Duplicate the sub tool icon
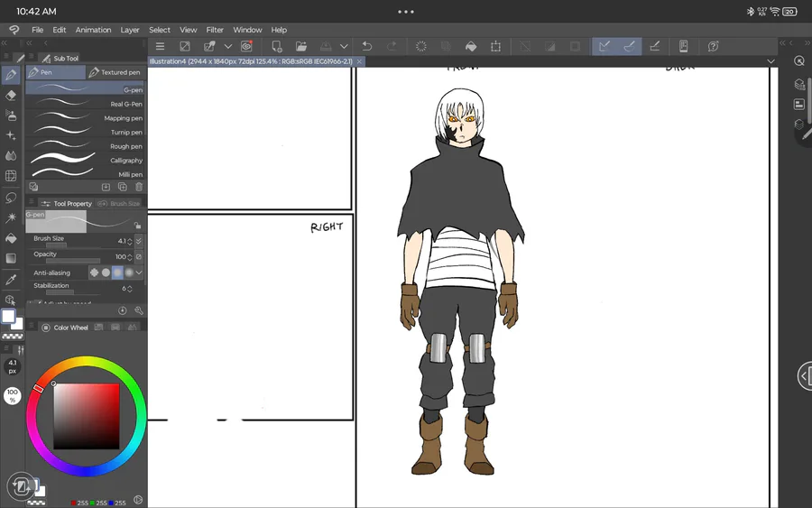This screenshot has height=508, width=812. (x=123, y=187)
